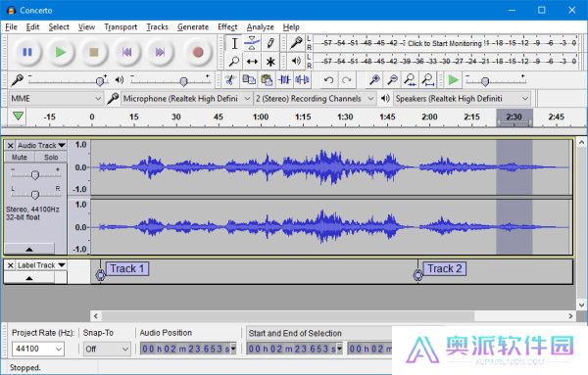Solo the Audio Track

pos(51,158)
